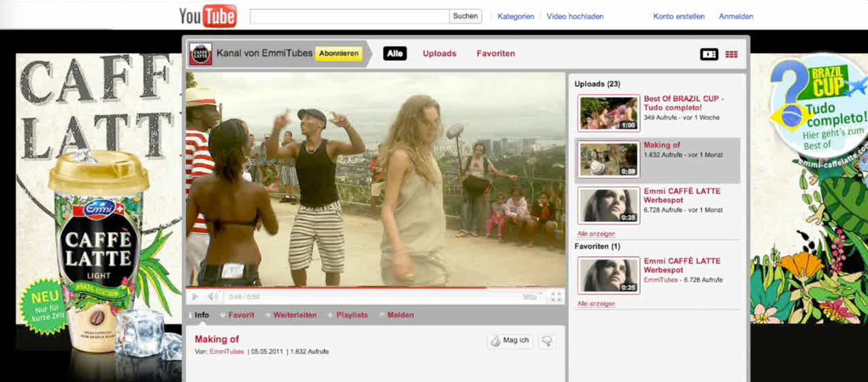This screenshot has width=868, height=382.
Task: Click the Mag ich like button
Action: point(510,341)
